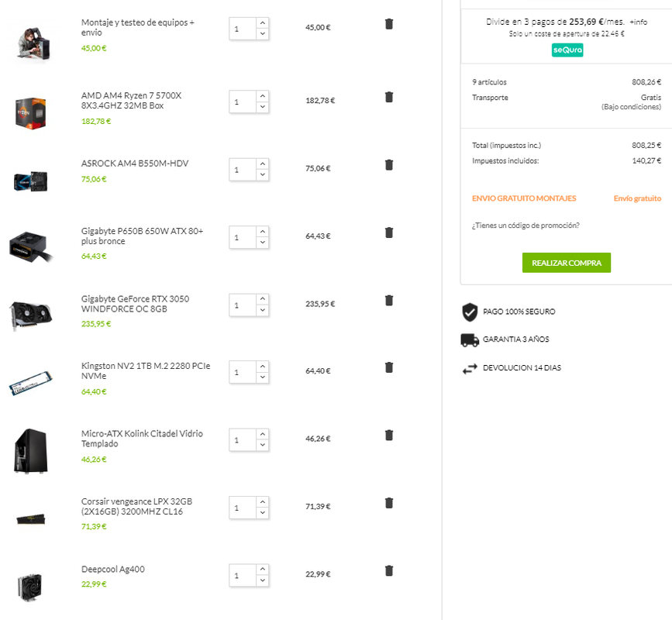
Task: Open +info about seQura installments
Action: coord(638,22)
